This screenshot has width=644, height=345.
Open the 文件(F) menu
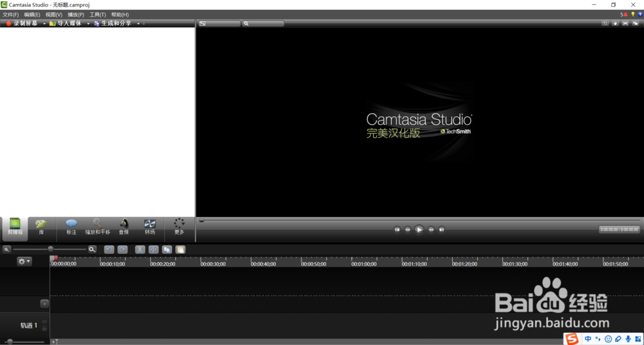pyautogui.click(x=11, y=14)
